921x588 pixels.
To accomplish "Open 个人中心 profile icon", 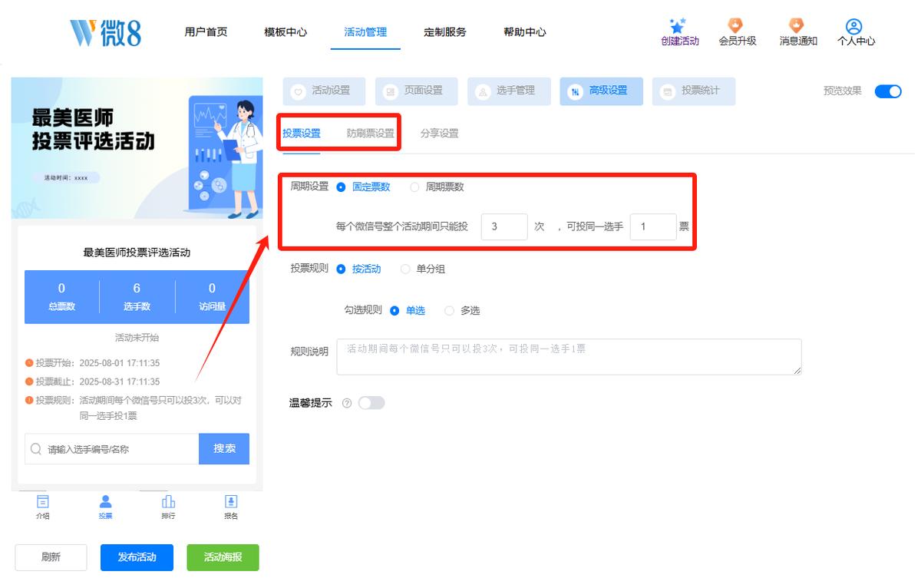I will [854, 26].
